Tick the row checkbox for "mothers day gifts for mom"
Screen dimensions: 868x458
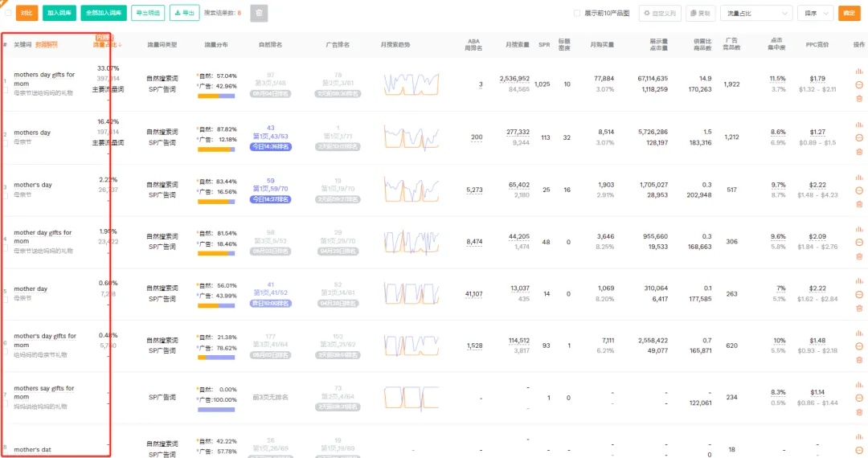(5, 90)
